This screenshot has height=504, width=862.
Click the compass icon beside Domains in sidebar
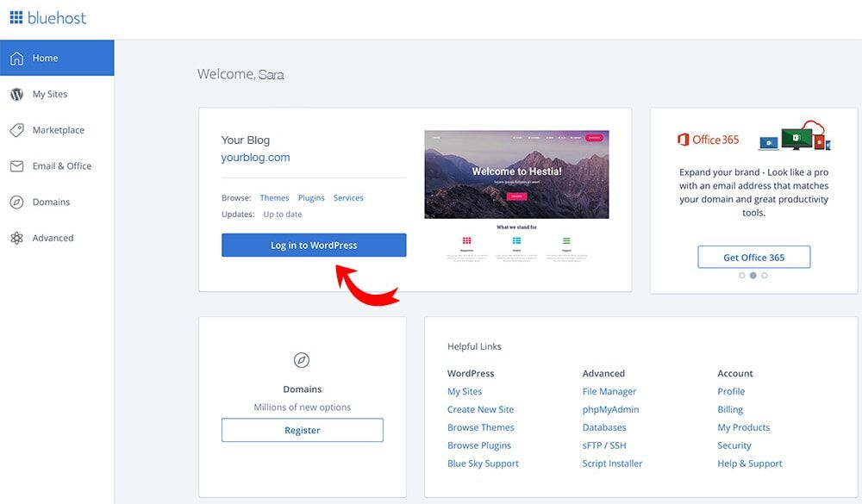coord(16,202)
